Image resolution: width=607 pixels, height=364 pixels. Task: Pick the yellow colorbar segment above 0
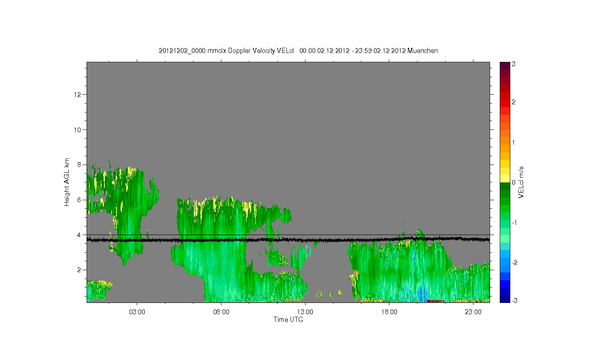[505, 178]
